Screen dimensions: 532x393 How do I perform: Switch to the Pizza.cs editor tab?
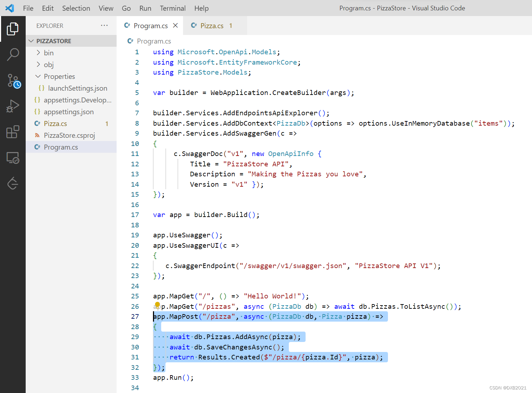215,26
